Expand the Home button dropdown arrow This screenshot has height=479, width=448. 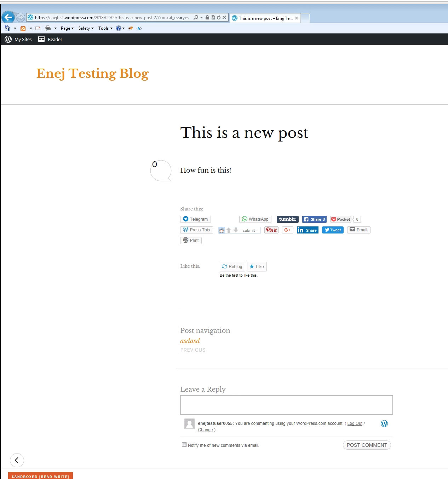15,28
